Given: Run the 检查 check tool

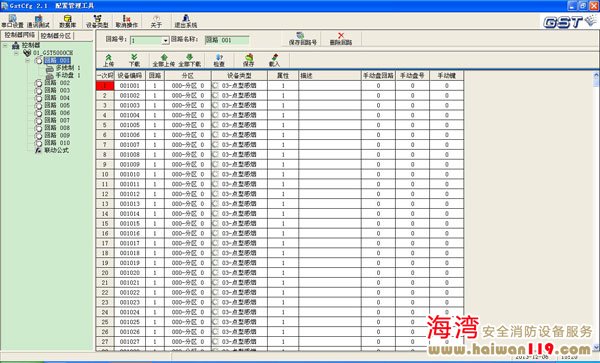Looking at the screenshot, I should click(219, 60).
